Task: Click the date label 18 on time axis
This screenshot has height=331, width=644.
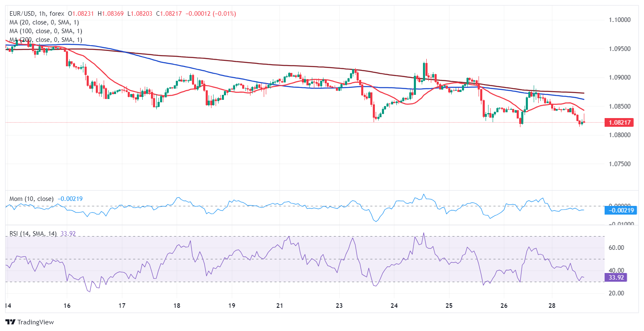Action: tap(177, 306)
